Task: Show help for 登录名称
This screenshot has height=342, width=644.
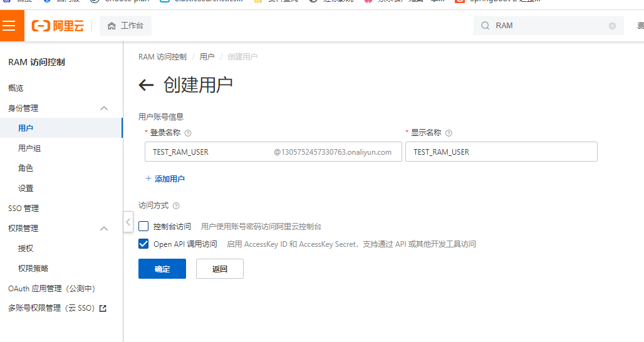Action: 188,133
